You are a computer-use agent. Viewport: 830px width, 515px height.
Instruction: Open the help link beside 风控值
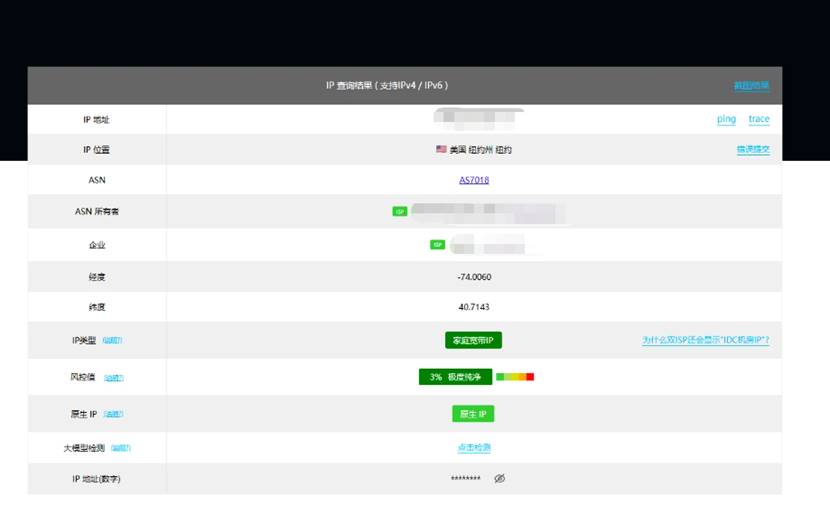pos(114,378)
